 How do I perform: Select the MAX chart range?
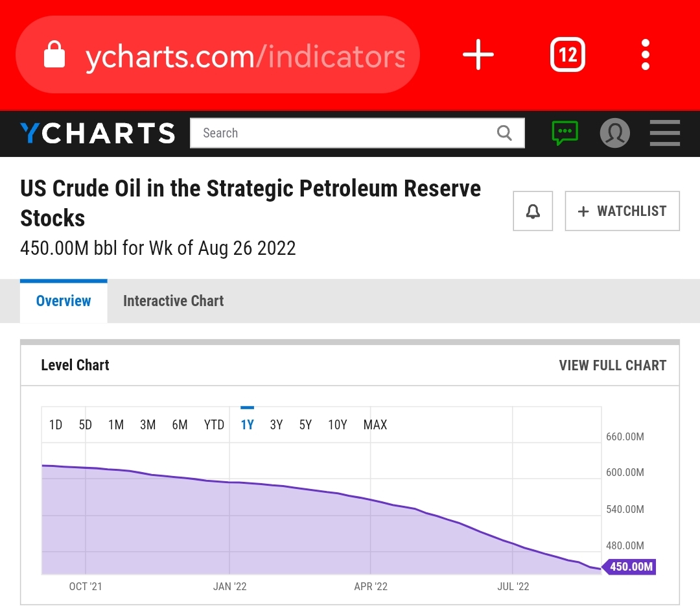click(x=375, y=425)
